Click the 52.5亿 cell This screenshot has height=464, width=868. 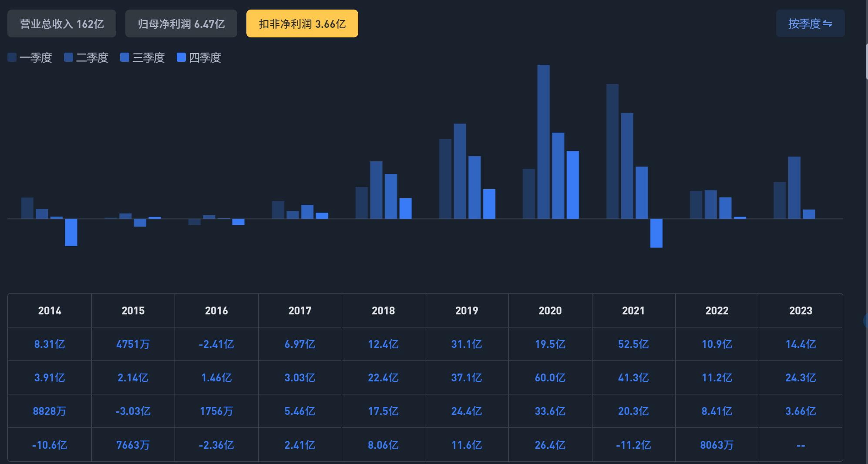click(633, 344)
